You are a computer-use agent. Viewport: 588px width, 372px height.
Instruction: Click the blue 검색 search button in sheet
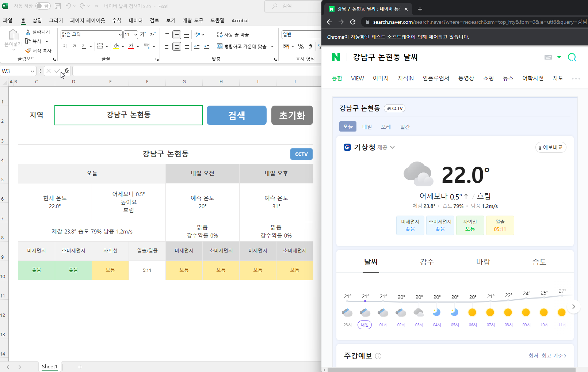237,115
